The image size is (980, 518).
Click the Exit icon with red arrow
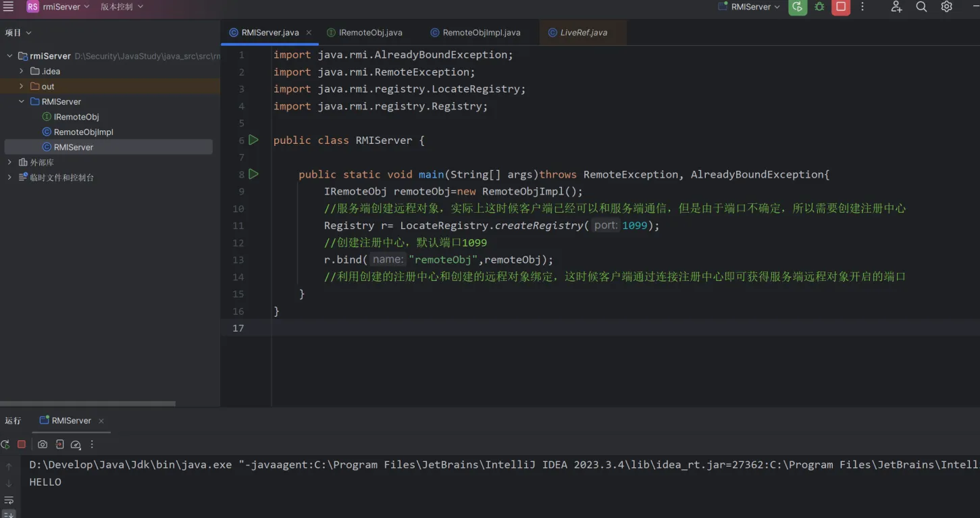[59, 444]
